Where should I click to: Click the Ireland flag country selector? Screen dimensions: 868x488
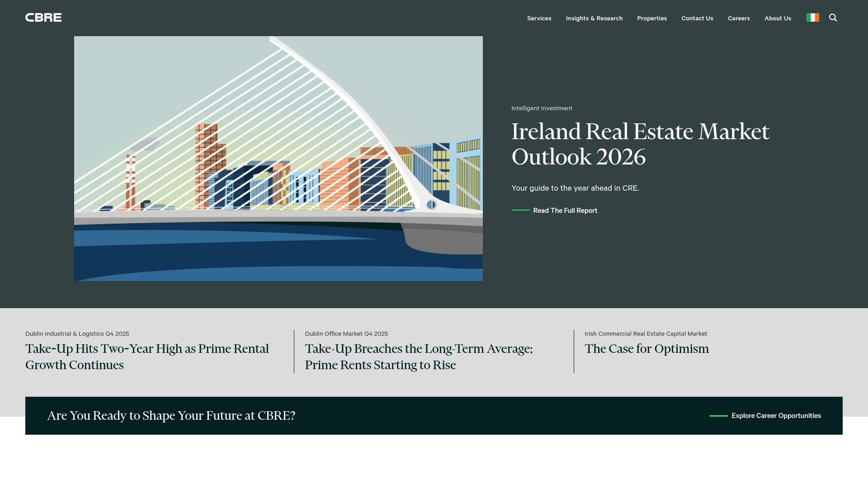pos(812,18)
